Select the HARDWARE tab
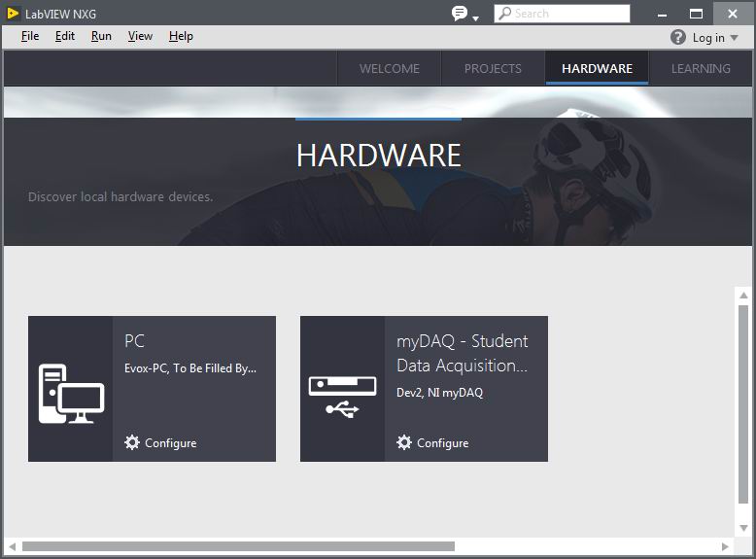756x559 pixels. coord(597,68)
